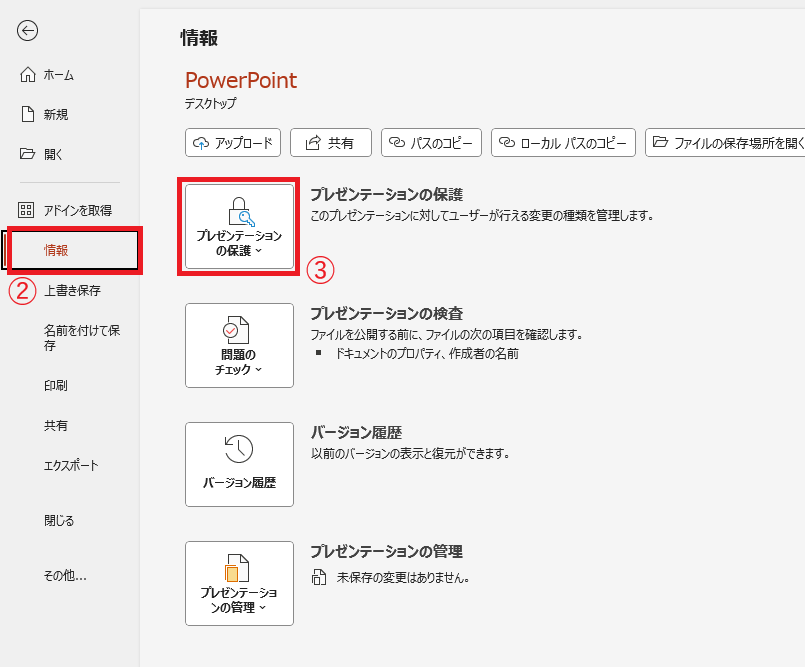This screenshot has width=805, height=667.
Task: Click the バージョン履歴 section heading
Action: 356,432
